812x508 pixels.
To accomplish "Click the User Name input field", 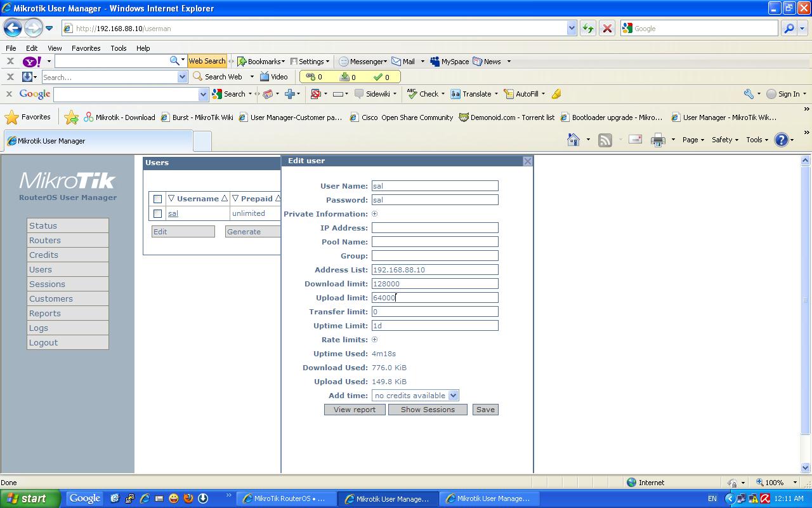I will pyautogui.click(x=435, y=186).
